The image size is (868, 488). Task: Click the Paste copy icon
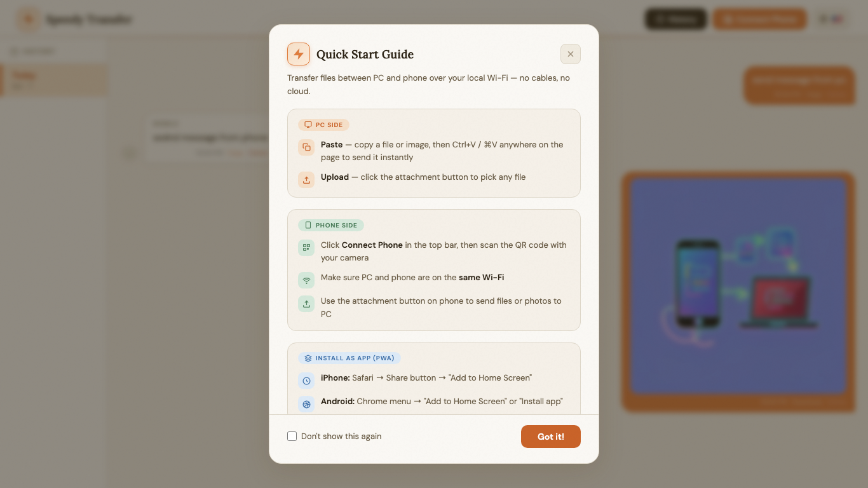tap(306, 147)
